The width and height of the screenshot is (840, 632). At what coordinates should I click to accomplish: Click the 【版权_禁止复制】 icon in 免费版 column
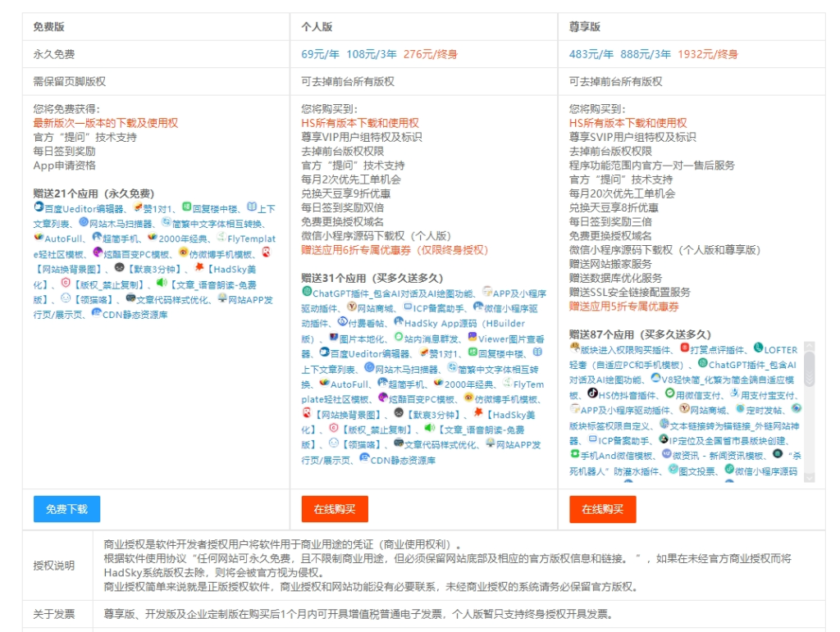[x=66, y=283]
